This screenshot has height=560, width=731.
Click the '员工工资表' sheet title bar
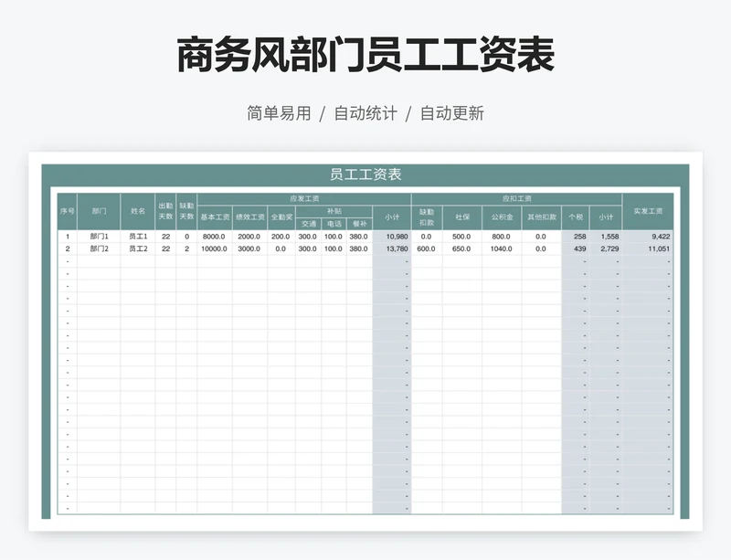click(365, 174)
